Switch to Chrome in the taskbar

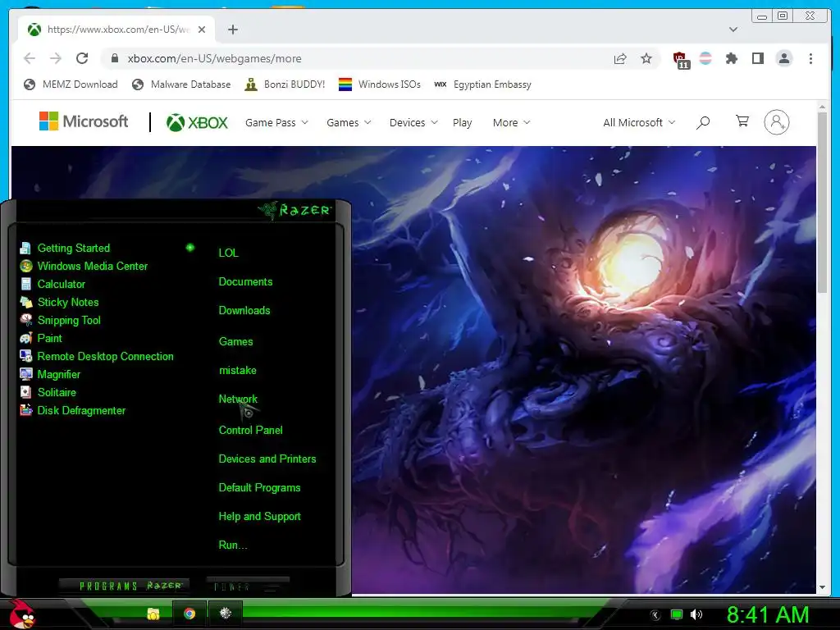coord(189,614)
